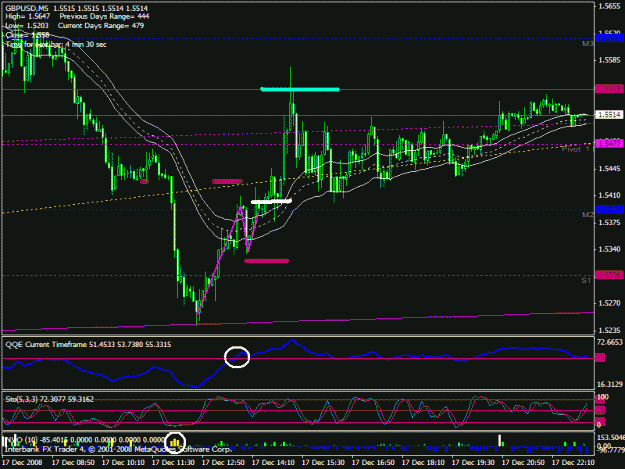
Task: Click the 16.3129 QQE scale value
Action: point(610,385)
